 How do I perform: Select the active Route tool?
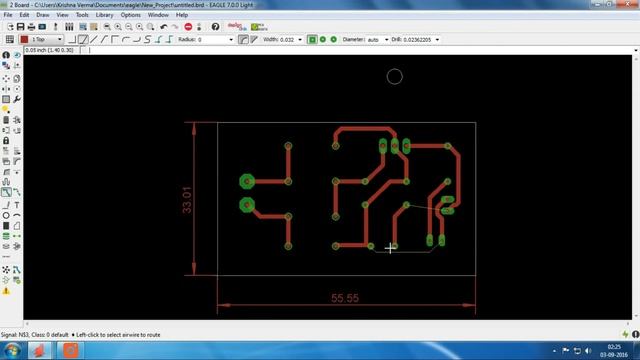(x=6, y=192)
